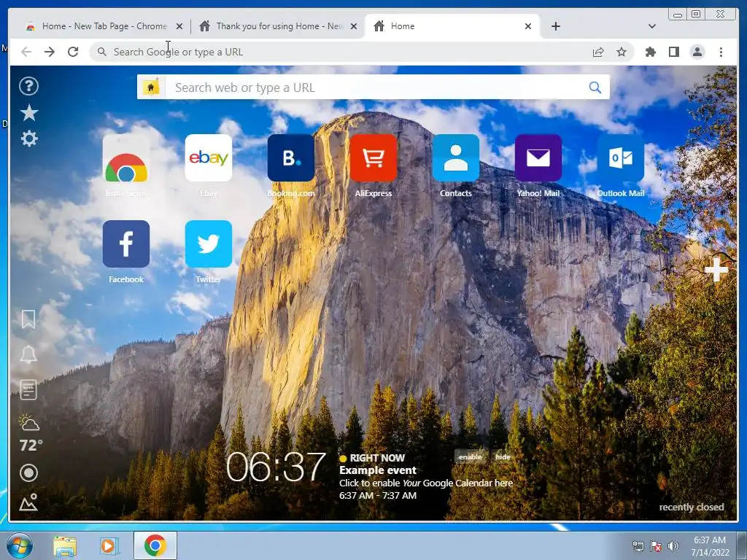
Task: Focus the Chrome address bar
Action: 362,52
